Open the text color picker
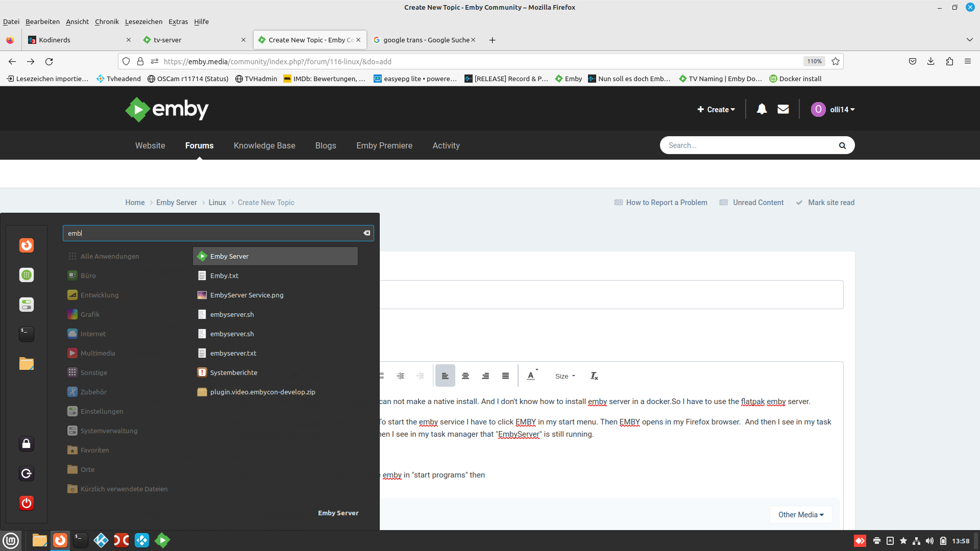This screenshot has width=980, height=551. tap(531, 376)
